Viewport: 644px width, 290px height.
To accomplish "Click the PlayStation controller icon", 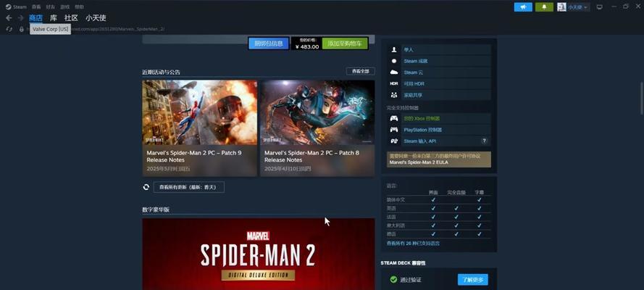I will click(394, 129).
